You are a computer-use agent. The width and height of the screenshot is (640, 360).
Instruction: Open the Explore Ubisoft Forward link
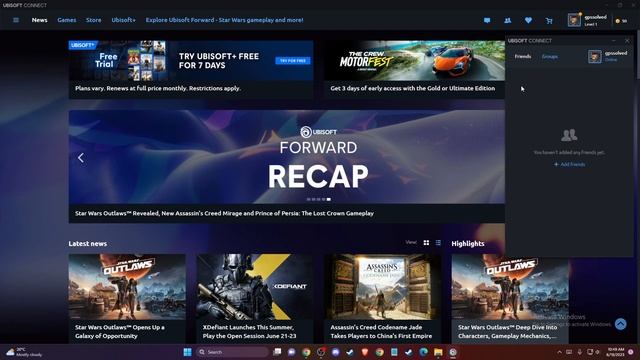tap(224, 20)
